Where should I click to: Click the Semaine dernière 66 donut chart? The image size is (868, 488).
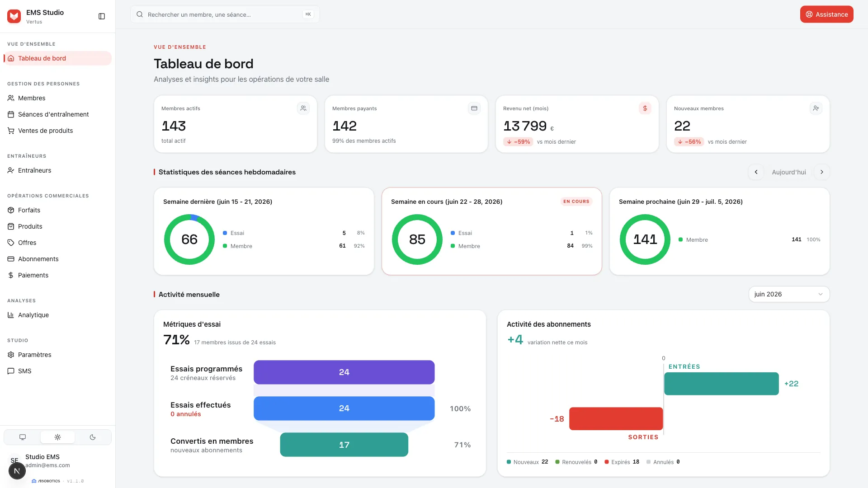pyautogui.click(x=189, y=239)
